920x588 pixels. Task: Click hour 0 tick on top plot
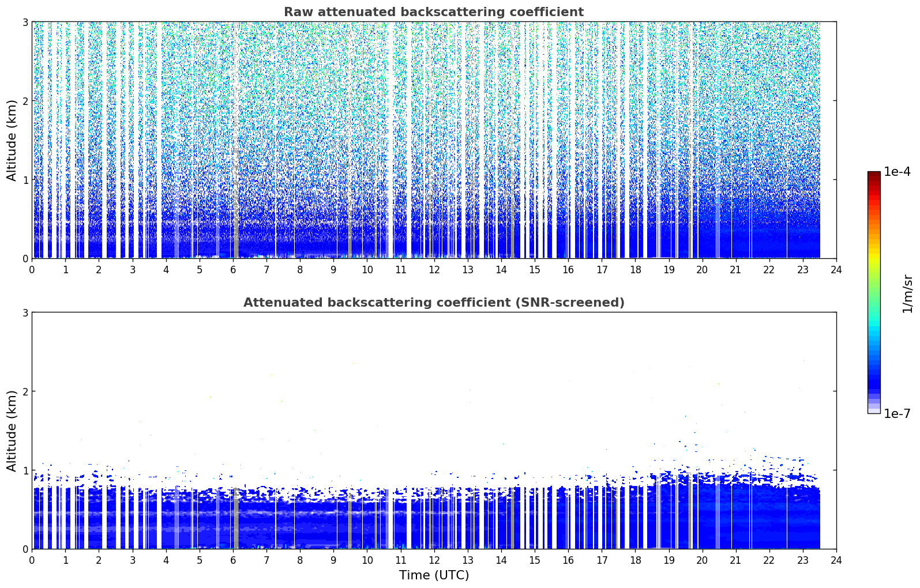coord(32,269)
